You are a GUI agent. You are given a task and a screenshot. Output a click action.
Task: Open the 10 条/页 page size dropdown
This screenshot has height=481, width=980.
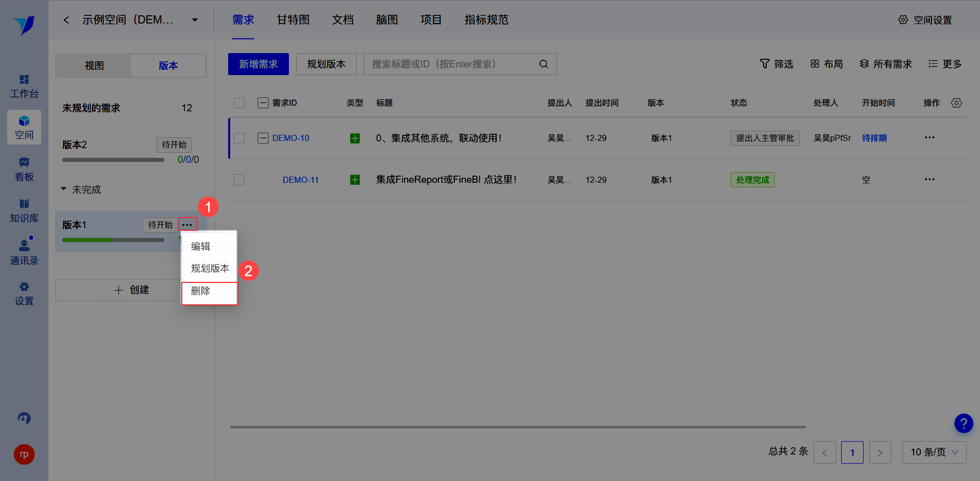coord(934,452)
